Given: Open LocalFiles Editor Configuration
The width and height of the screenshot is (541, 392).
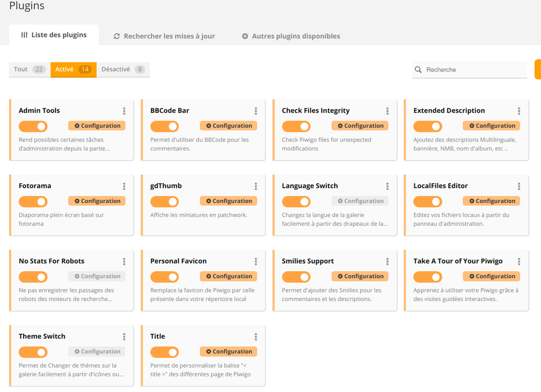Looking at the screenshot, I should pos(492,201).
